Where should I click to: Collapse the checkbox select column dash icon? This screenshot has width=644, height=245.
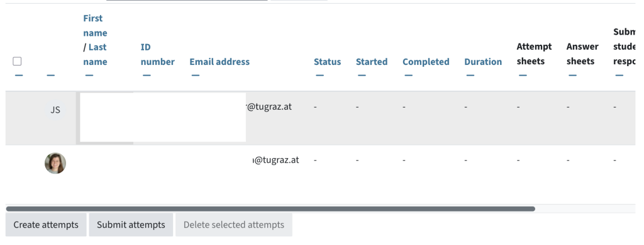[x=19, y=75]
